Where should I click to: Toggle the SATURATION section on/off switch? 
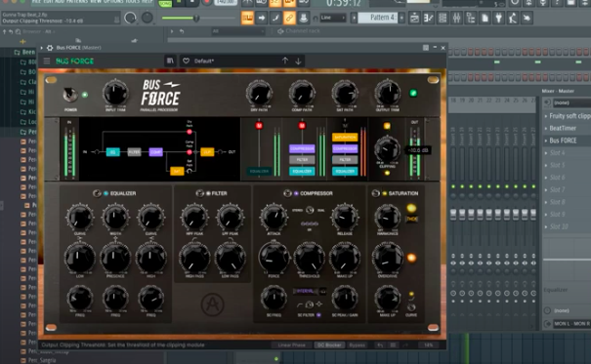[x=375, y=193]
